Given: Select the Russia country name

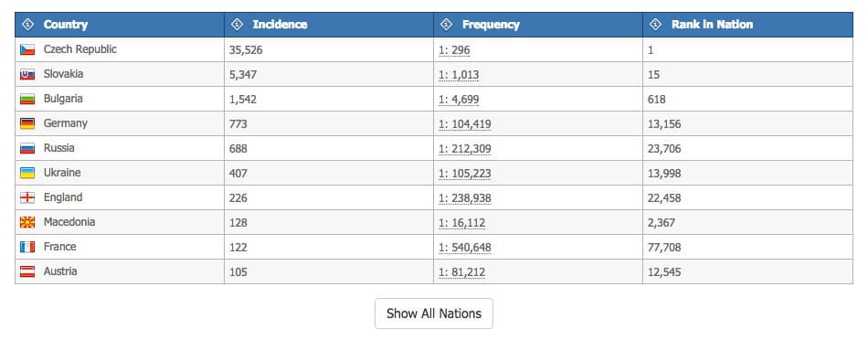Looking at the screenshot, I should [58, 148].
